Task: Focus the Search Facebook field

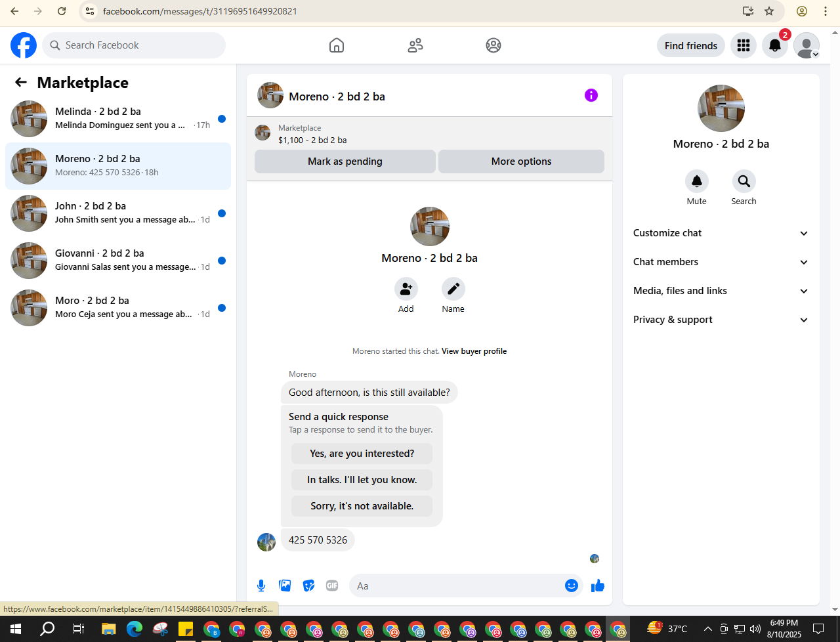Action: [x=134, y=45]
